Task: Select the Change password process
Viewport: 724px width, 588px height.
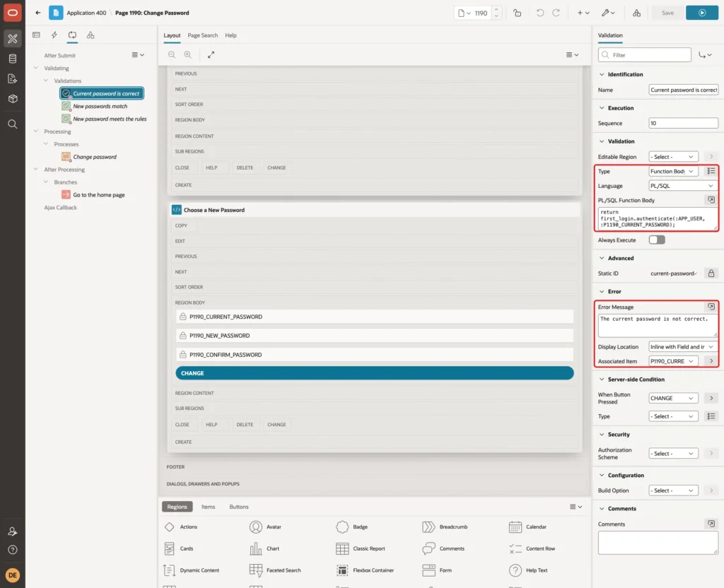Action: 95,157
